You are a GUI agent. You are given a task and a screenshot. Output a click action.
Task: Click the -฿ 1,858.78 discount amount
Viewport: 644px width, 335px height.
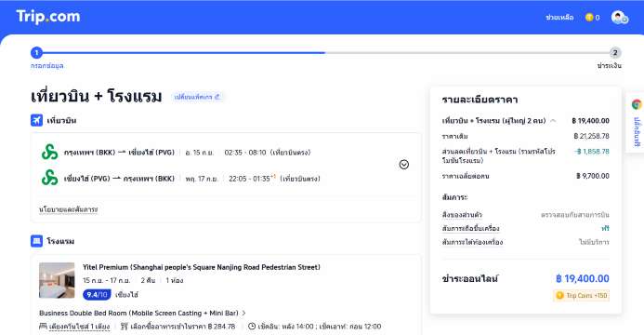pos(592,152)
